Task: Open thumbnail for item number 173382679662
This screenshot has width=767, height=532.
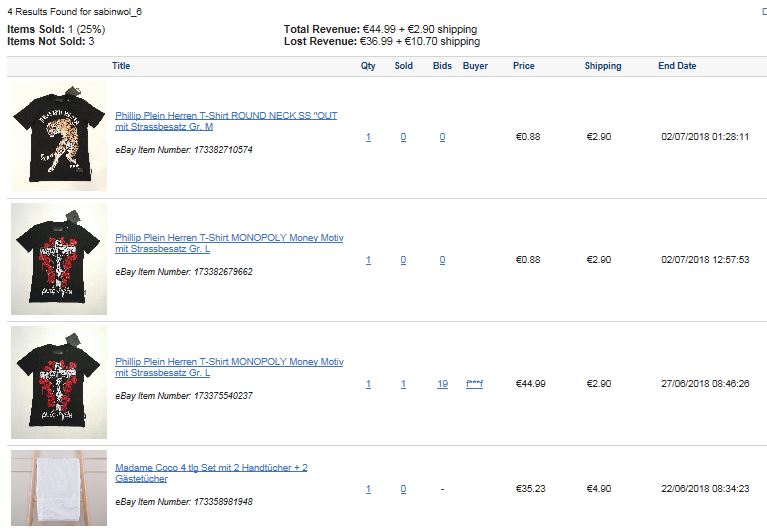Action: (x=58, y=259)
